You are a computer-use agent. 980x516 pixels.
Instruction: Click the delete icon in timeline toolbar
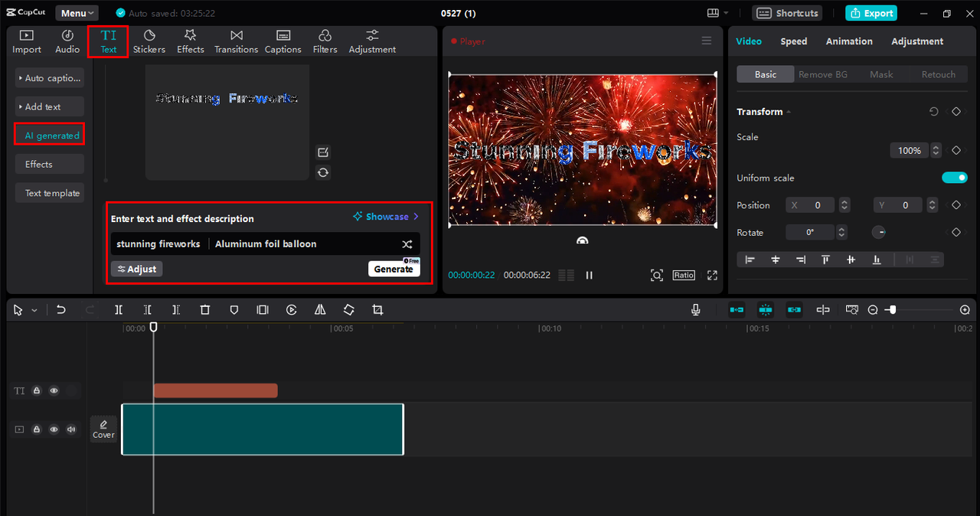coord(205,310)
